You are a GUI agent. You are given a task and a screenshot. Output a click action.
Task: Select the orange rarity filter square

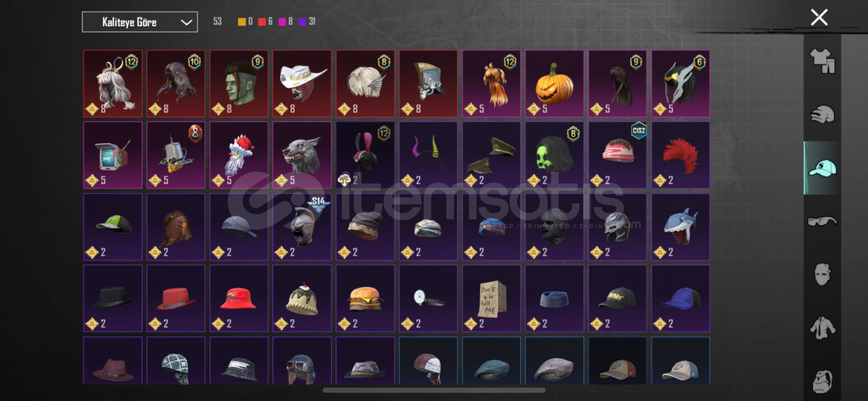[242, 22]
